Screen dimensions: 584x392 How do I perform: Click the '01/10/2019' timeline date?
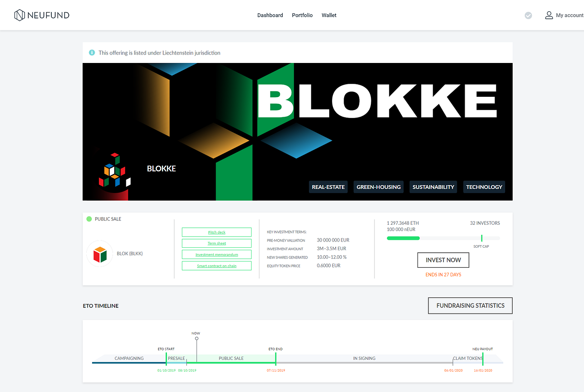(166, 370)
